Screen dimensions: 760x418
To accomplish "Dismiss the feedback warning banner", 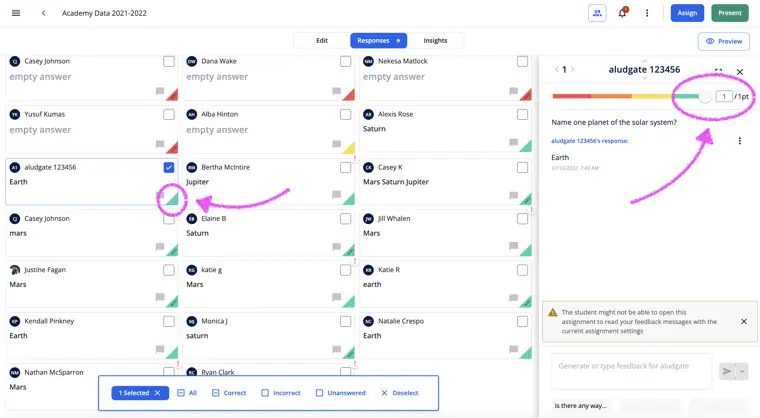I will (744, 322).
